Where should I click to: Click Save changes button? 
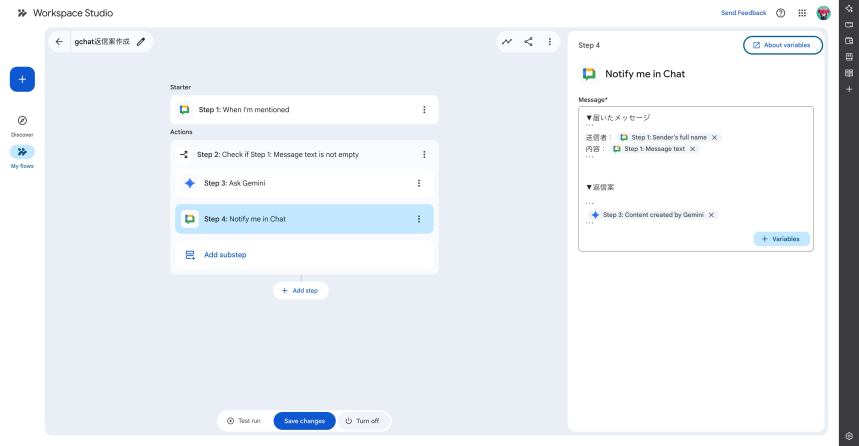tap(304, 421)
